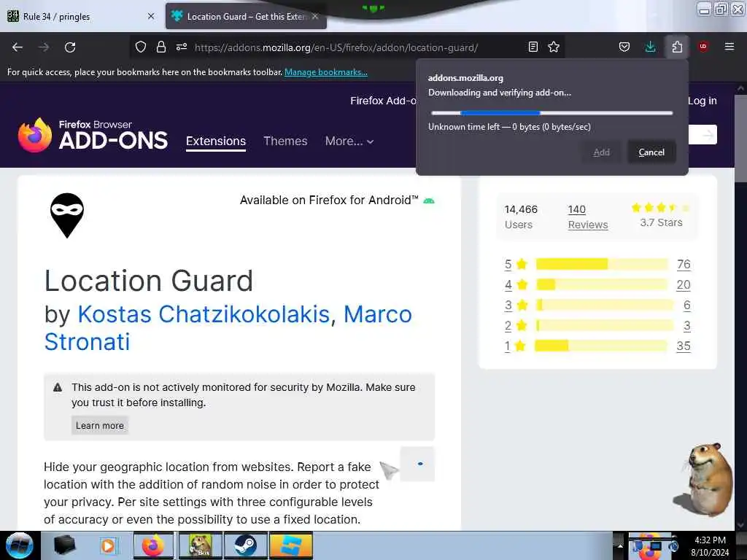The image size is (747, 560).
Task: Open 2 star reviews count 3
Action: [x=686, y=326]
